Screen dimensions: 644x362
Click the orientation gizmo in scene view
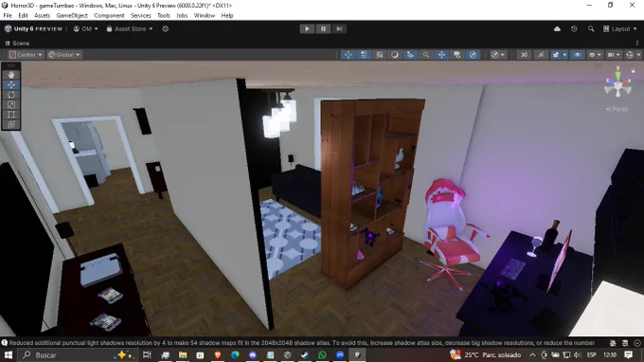tap(617, 84)
